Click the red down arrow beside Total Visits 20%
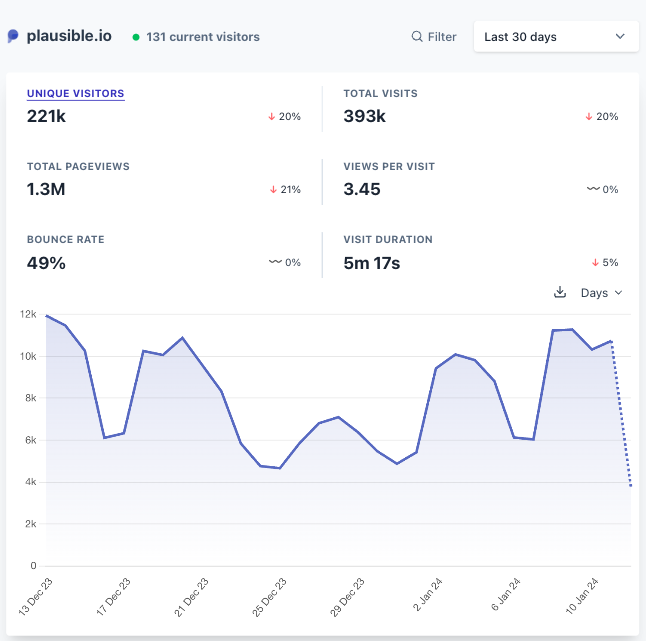Viewport: 646px width, 641px height. click(589, 117)
